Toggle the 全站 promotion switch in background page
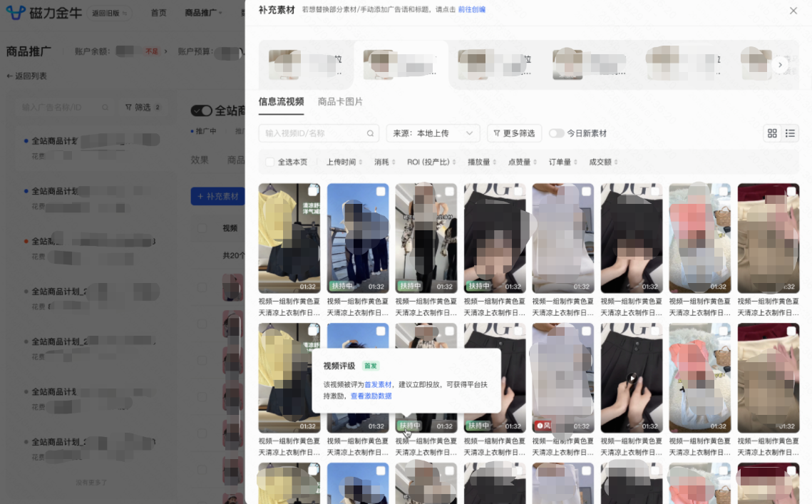Viewport: 812px width, 504px height. click(202, 110)
